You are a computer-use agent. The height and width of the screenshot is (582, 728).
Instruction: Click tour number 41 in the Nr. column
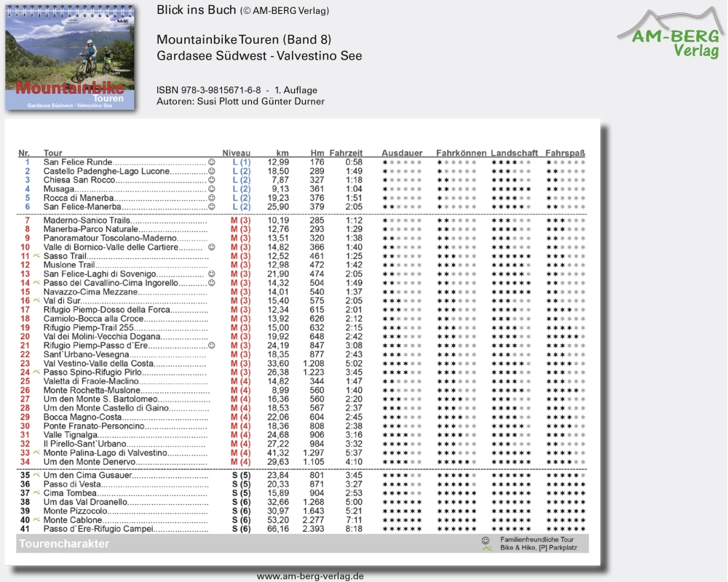pos(25,529)
